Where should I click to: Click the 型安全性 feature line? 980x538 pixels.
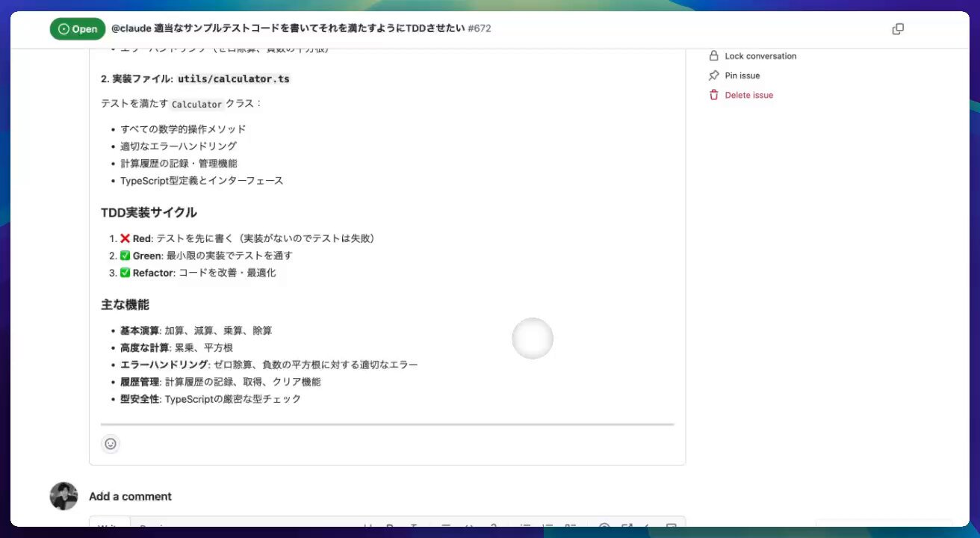pyautogui.click(x=211, y=399)
